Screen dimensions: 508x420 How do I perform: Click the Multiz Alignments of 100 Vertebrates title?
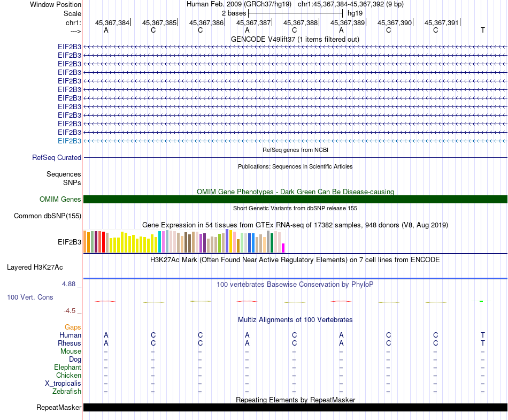295,320
